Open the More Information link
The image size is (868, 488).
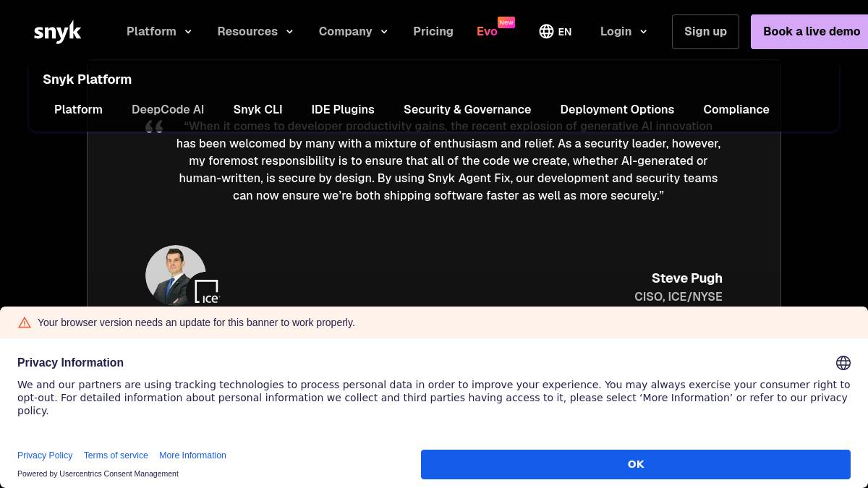[192, 455]
